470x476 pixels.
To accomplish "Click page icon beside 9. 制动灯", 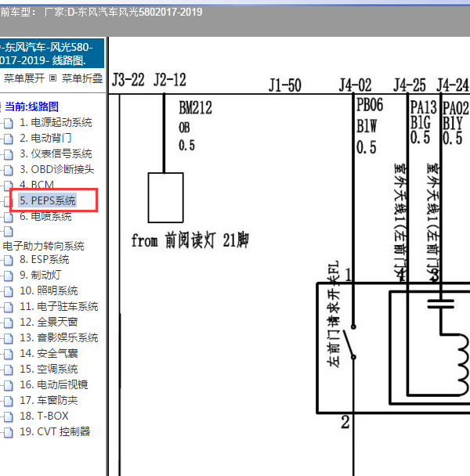I will (x=8, y=276).
